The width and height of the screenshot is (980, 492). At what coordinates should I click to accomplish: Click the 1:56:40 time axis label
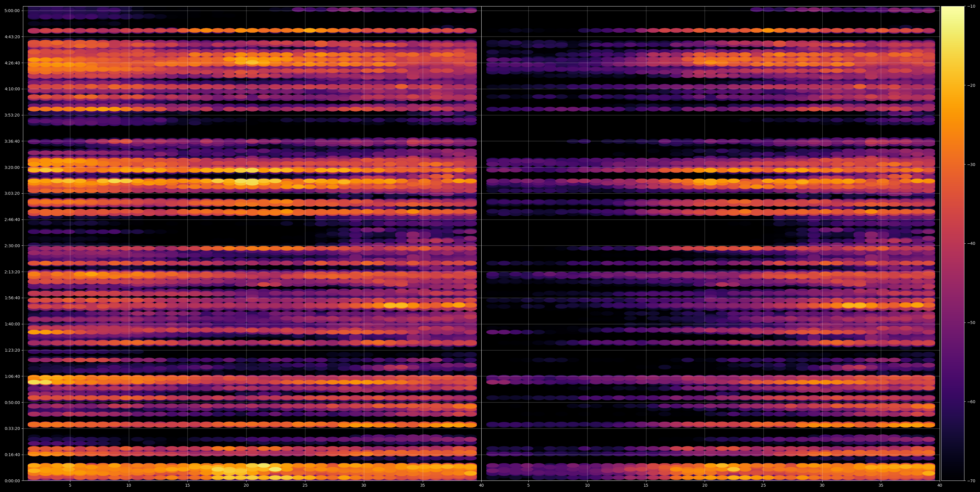(12, 298)
